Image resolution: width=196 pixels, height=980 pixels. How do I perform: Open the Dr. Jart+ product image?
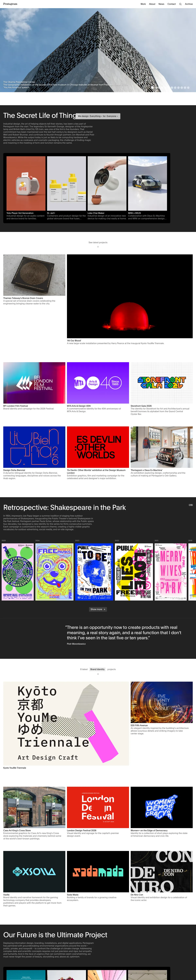coord(67,183)
